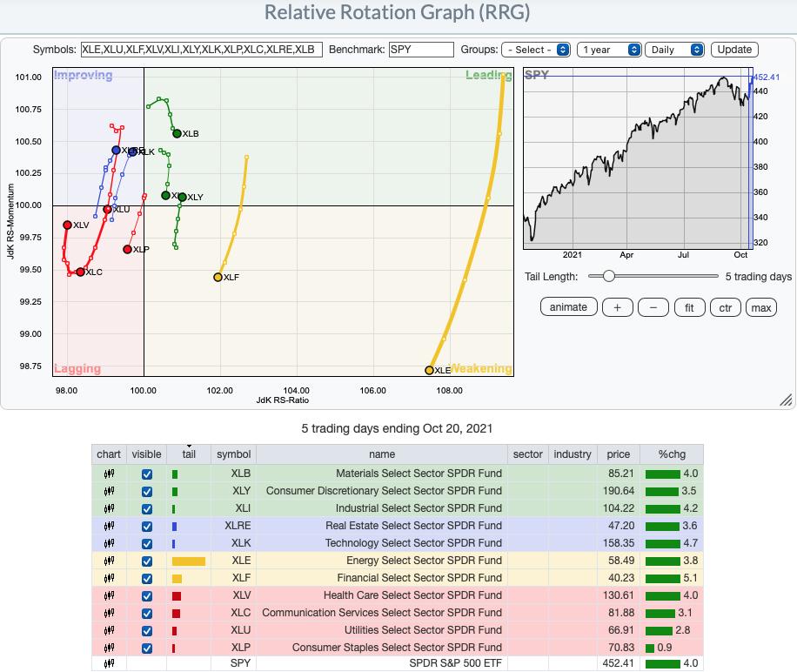Toggle visibility checkbox for XLRE
Screen dimensions: 797x672
147,527
